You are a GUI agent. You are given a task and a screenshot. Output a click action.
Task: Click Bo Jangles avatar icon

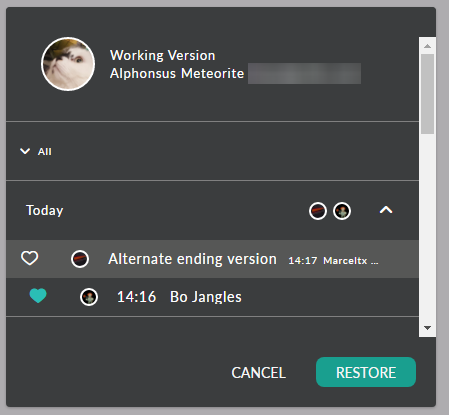(x=89, y=297)
